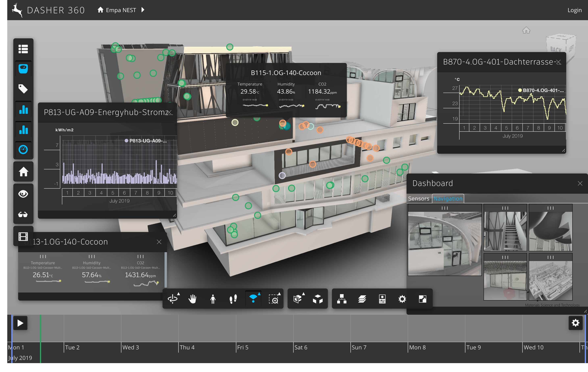This screenshot has width=588, height=372.
Task: Expand the Empa NEST breadcrumb arrow
Action: coord(143,10)
